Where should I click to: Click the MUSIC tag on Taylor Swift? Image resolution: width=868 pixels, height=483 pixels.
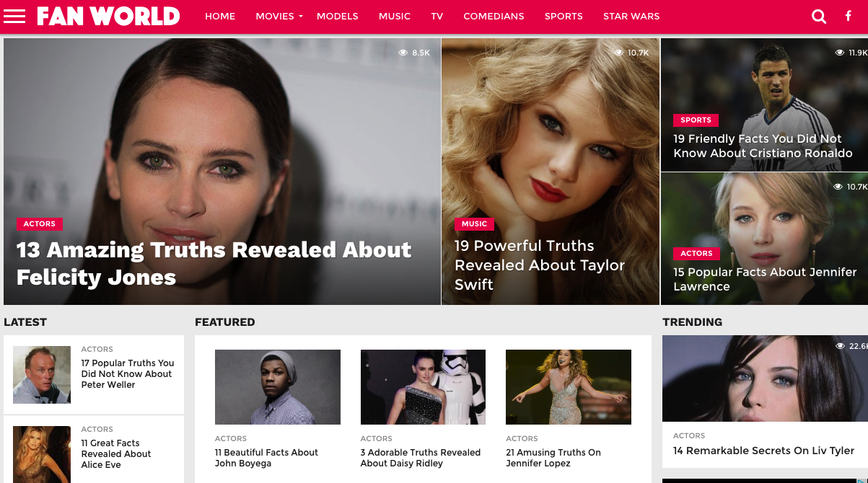(x=474, y=224)
